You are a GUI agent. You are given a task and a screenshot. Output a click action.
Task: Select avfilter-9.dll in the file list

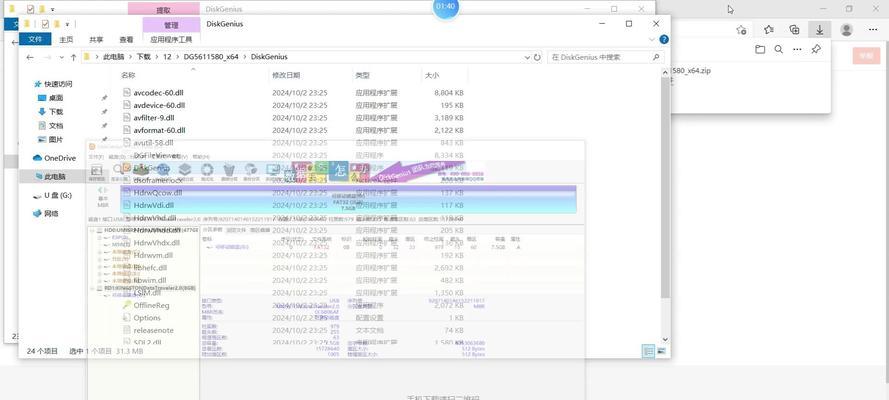click(x=154, y=118)
